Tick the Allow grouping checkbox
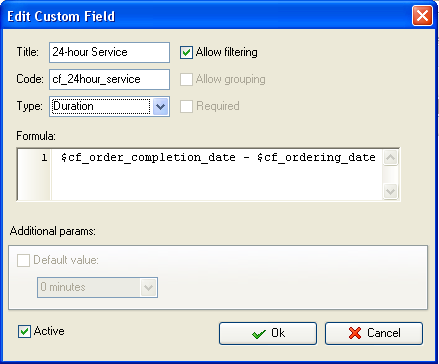The height and width of the screenshot is (364, 439). [186, 79]
